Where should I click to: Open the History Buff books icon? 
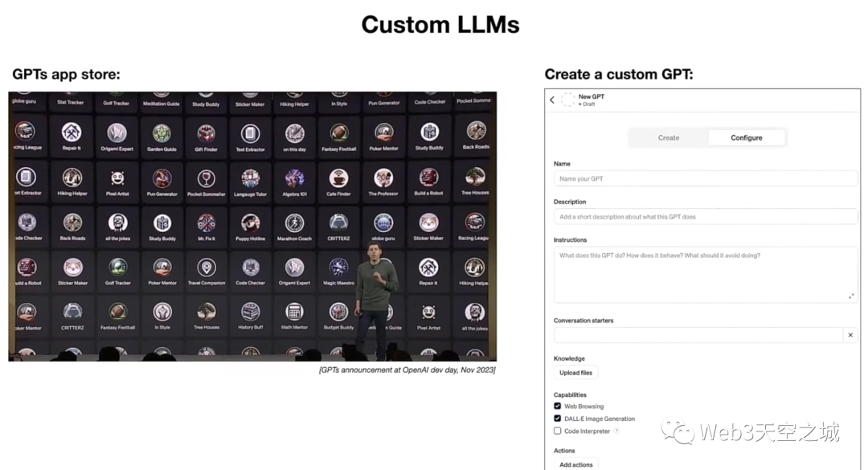point(250,312)
